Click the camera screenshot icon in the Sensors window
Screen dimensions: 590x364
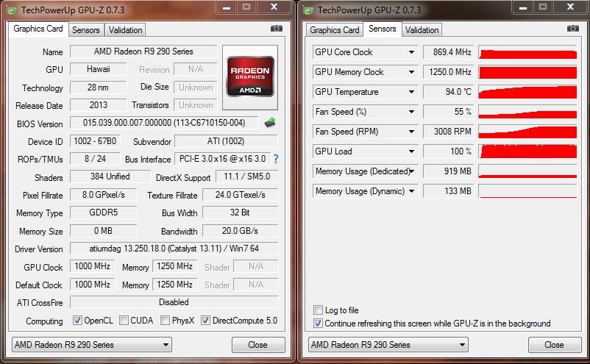(573, 29)
